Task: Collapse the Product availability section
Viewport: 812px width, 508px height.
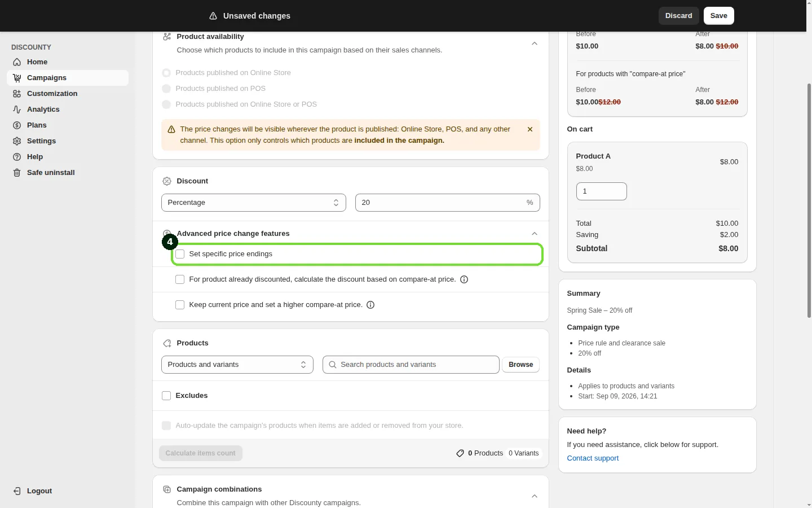Action: 535,43
